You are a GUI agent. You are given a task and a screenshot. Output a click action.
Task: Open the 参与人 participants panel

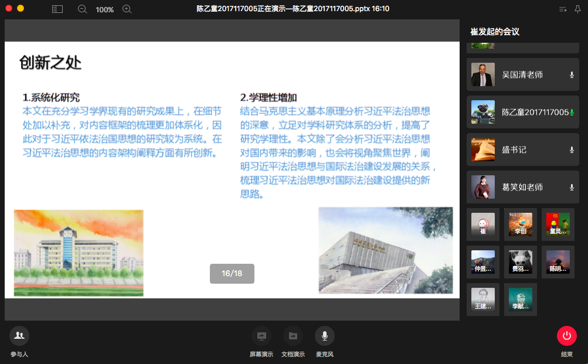coord(19,336)
